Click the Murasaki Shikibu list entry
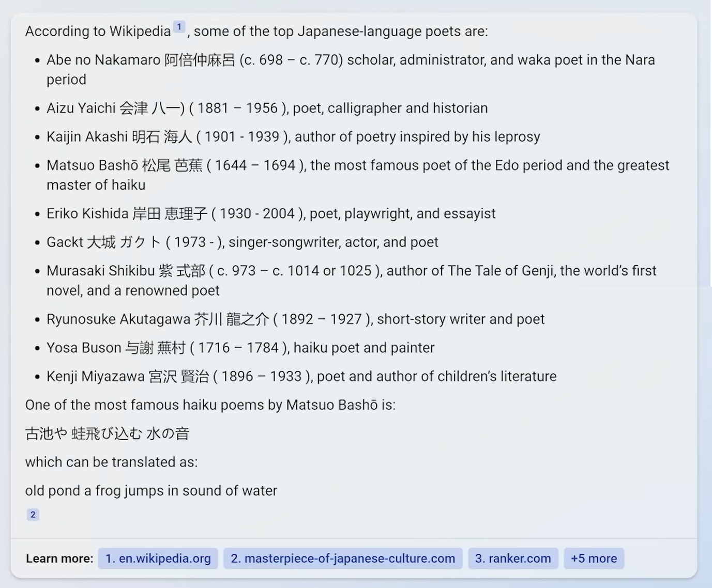 click(x=352, y=281)
